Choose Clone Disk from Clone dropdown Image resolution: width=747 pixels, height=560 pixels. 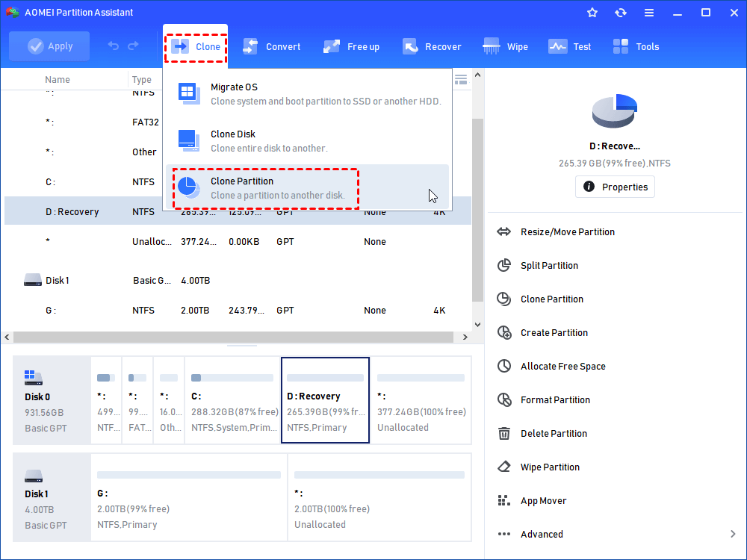pos(307,141)
